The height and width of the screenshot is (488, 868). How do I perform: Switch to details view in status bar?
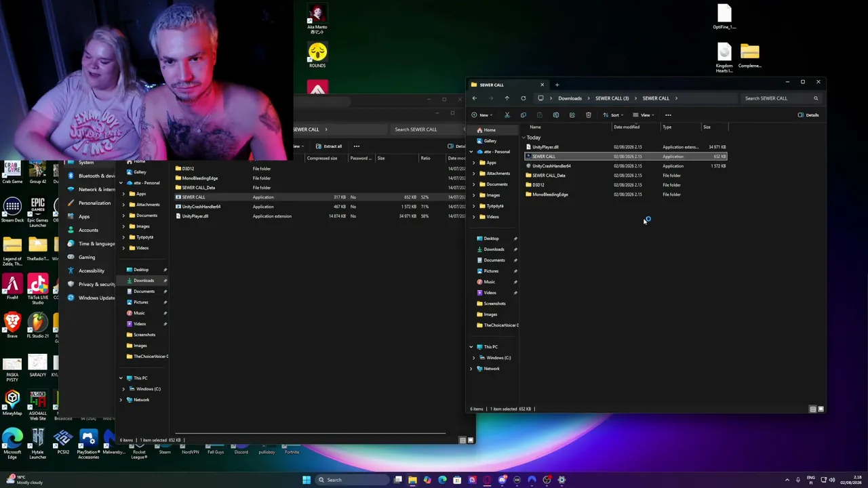tap(812, 409)
